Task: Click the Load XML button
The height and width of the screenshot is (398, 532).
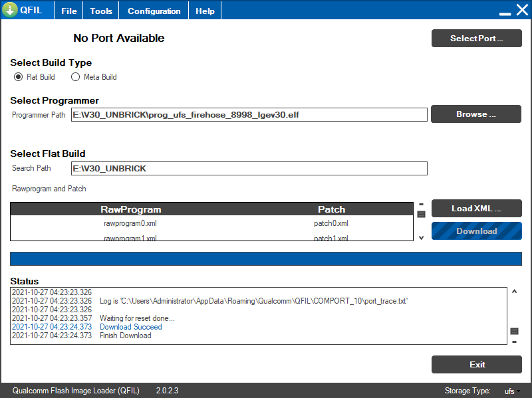Action: tap(477, 208)
